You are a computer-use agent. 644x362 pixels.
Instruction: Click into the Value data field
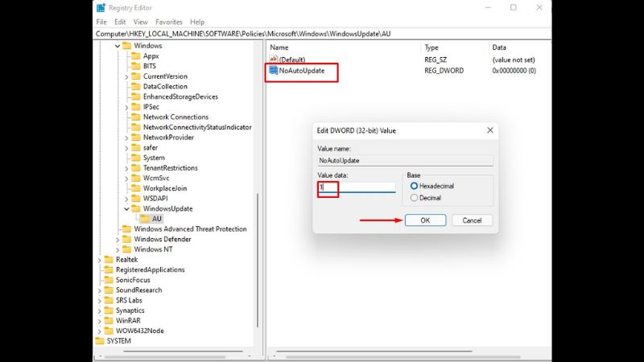(x=357, y=187)
